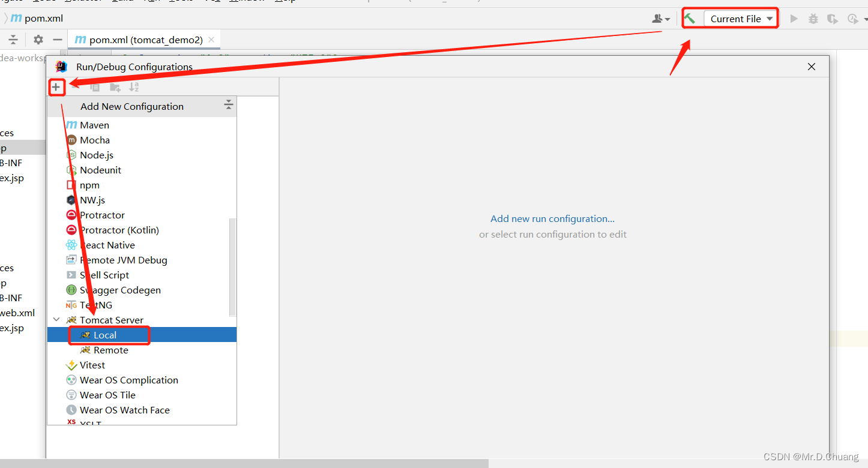Select Nodeunit configuration type

pos(142,170)
